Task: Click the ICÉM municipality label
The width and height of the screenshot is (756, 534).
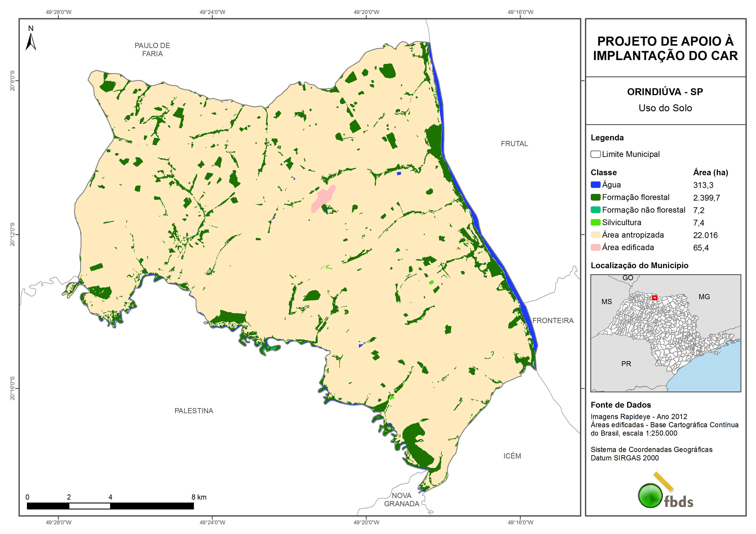Action: [x=512, y=456]
